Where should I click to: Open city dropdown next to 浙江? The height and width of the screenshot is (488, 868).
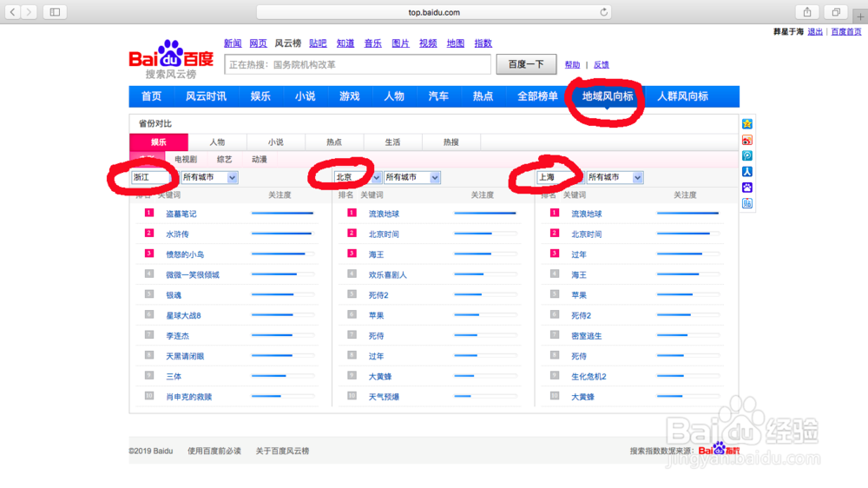[210, 177]
